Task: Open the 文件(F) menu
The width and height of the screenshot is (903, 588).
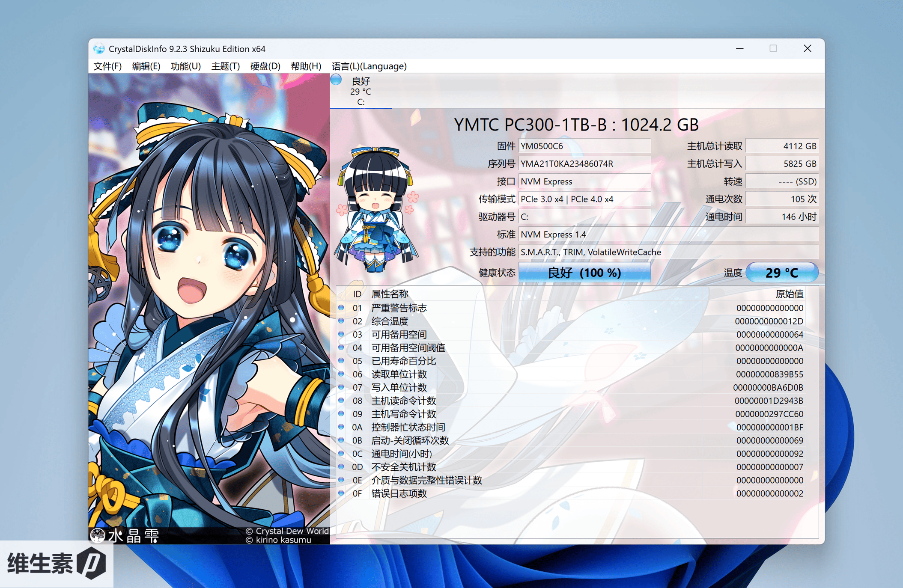Action: (x=107, y=66)
